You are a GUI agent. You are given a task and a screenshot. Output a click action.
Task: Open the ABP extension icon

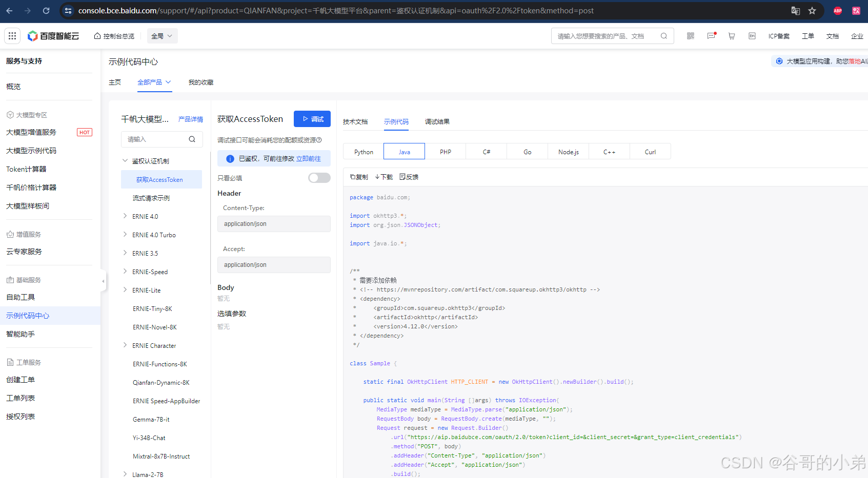838,11
